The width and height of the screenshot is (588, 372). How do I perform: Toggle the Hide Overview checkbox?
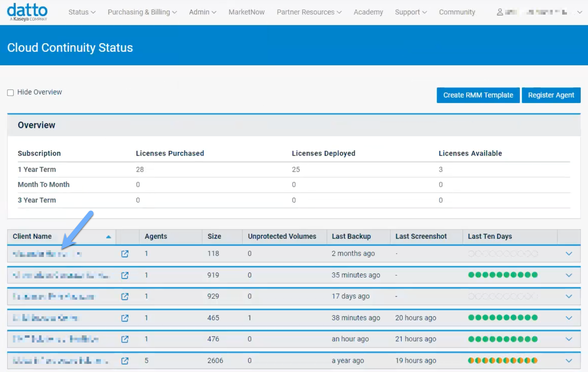(11, 93)
